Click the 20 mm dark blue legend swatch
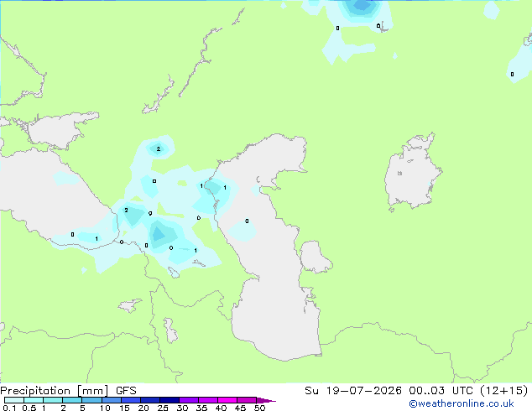The image size is (532, 411). pos(150,400)
